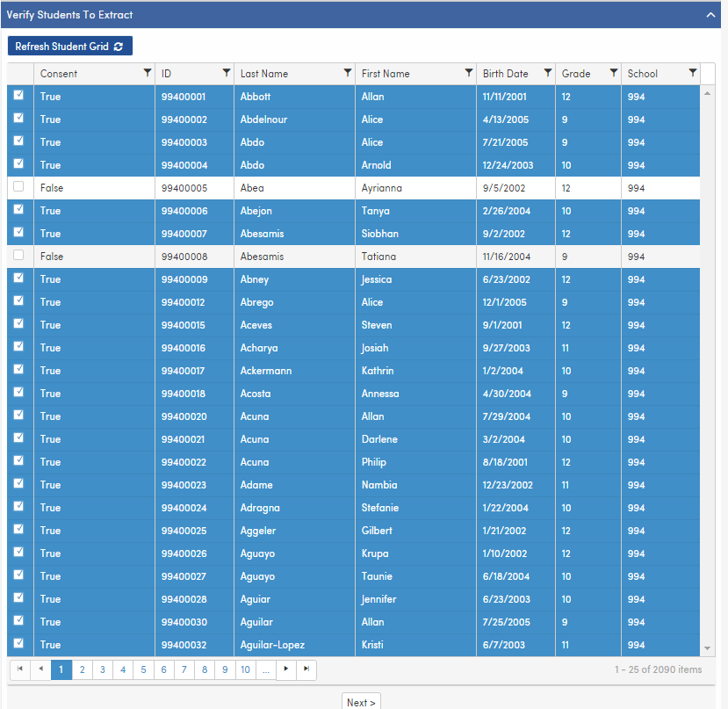Open the pagination ellipsis for more pages
This screenshot has width=728, height=709.
click(265, 669)
